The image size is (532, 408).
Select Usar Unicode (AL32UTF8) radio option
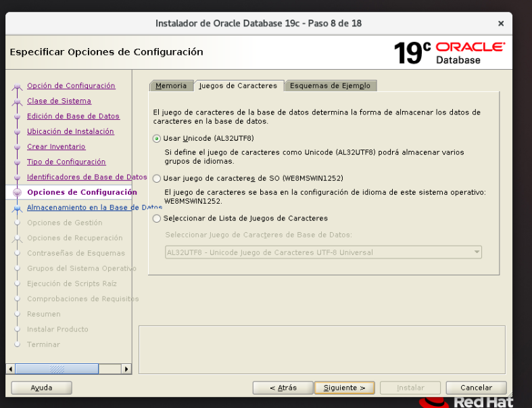[203, 138]
